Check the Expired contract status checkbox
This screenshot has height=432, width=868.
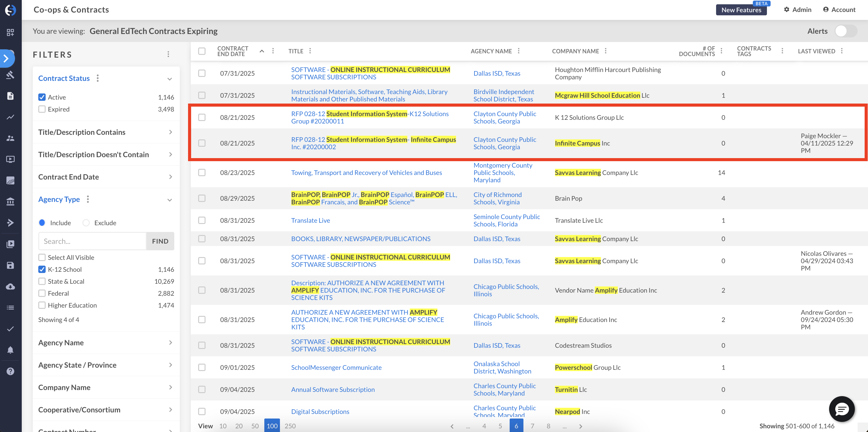tap(42, 109)
